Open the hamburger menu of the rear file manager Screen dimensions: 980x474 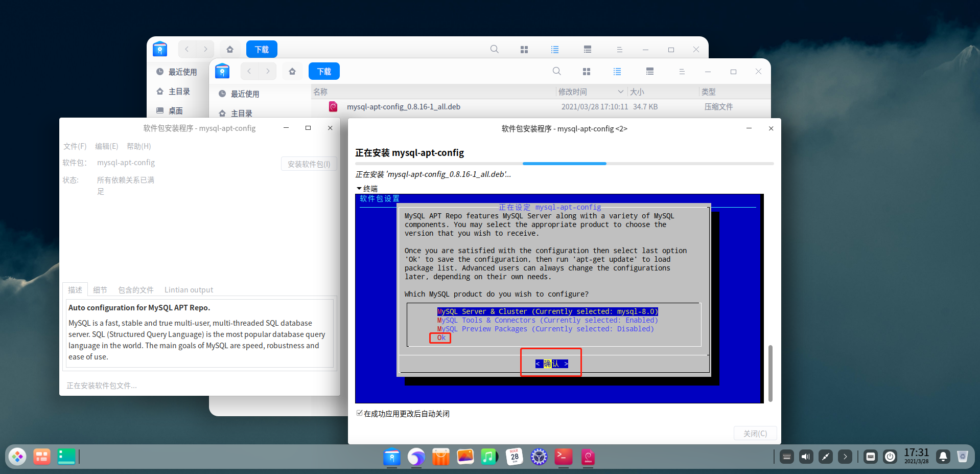tap(619, 49)
